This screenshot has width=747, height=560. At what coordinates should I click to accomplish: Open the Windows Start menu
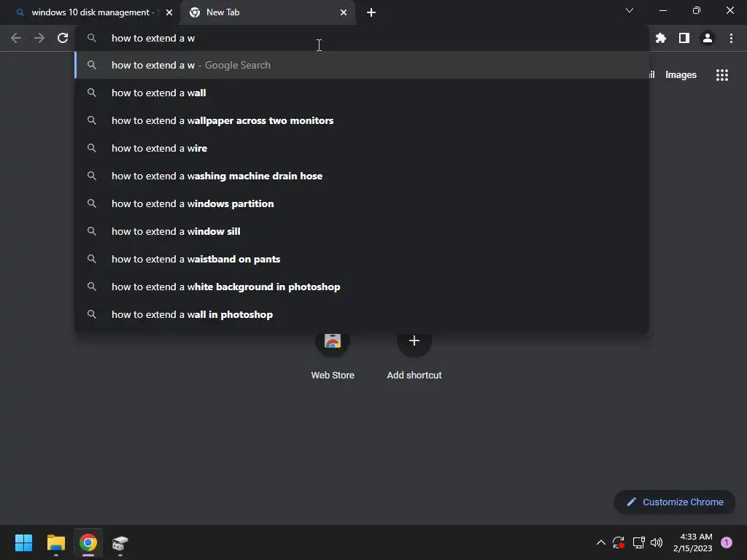tap(23, 542)
